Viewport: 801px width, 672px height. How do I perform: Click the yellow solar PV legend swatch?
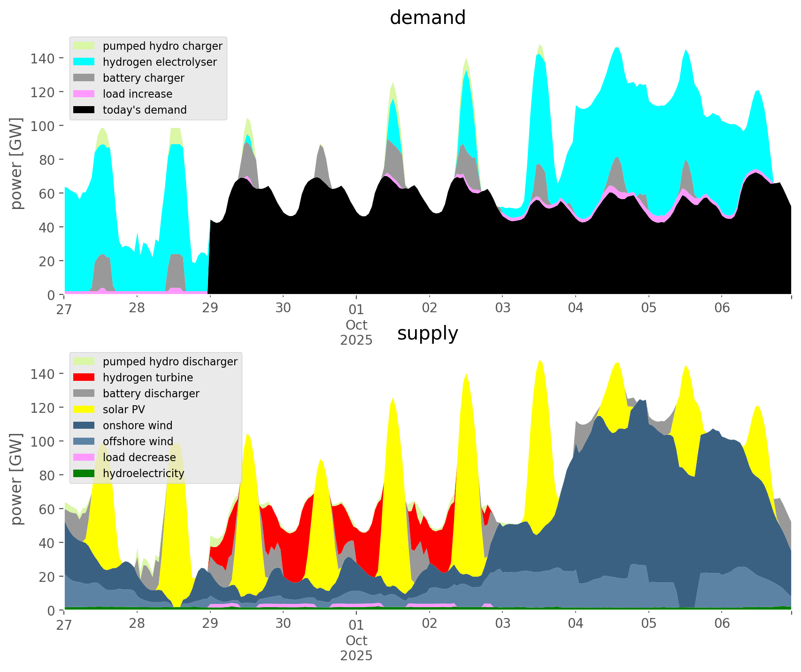(x=85, y=409)
